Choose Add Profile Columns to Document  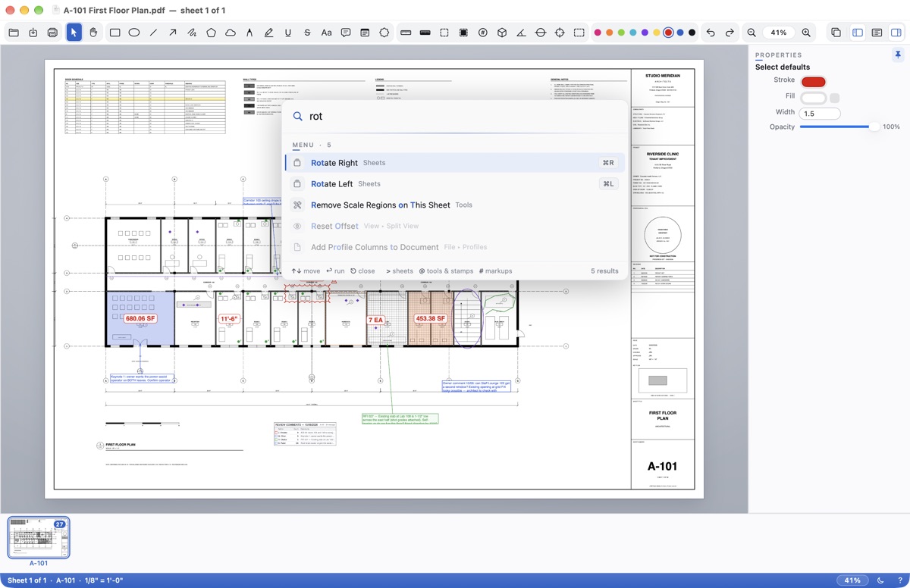click(455, 247)
